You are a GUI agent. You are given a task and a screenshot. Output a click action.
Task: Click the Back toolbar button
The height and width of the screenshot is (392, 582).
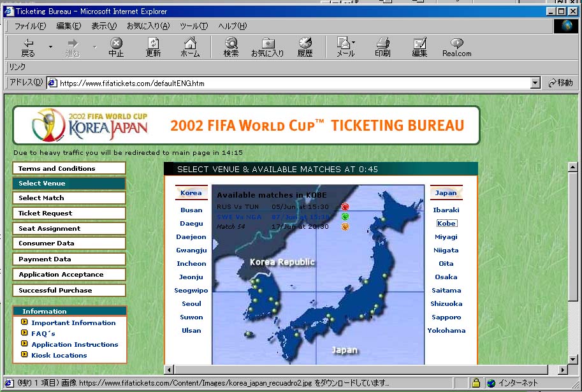coord(28,47)
